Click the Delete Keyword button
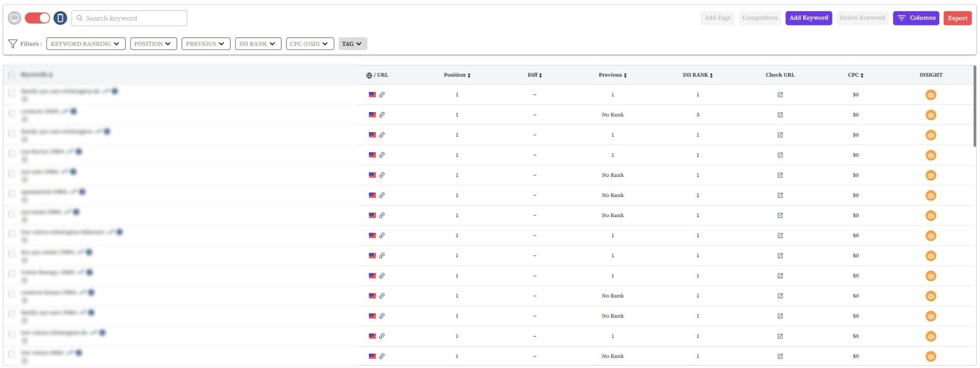 pos(862,18)
